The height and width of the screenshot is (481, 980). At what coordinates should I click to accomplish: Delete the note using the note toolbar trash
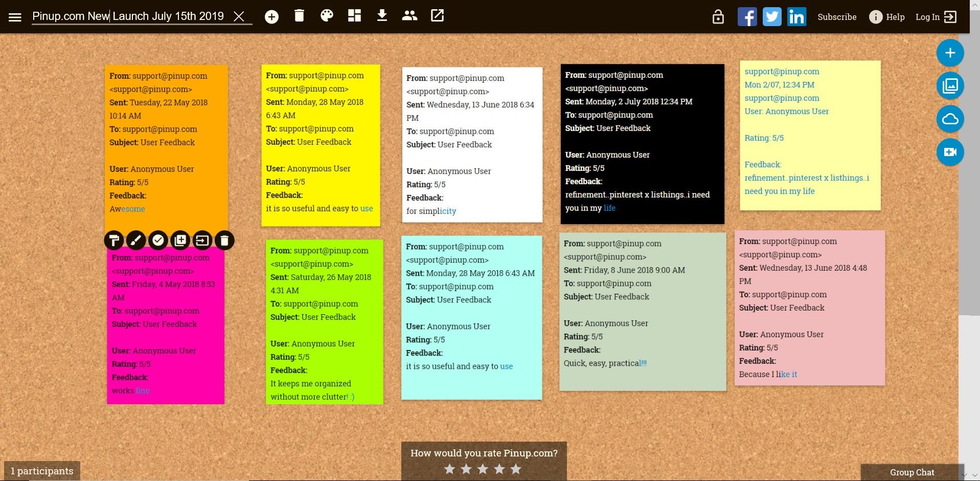pos(224,240)
